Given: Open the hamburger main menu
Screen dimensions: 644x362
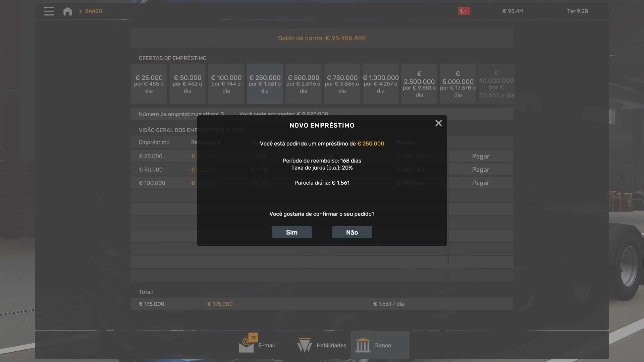Looking at the screenshot, I should [x=49, y=11].
